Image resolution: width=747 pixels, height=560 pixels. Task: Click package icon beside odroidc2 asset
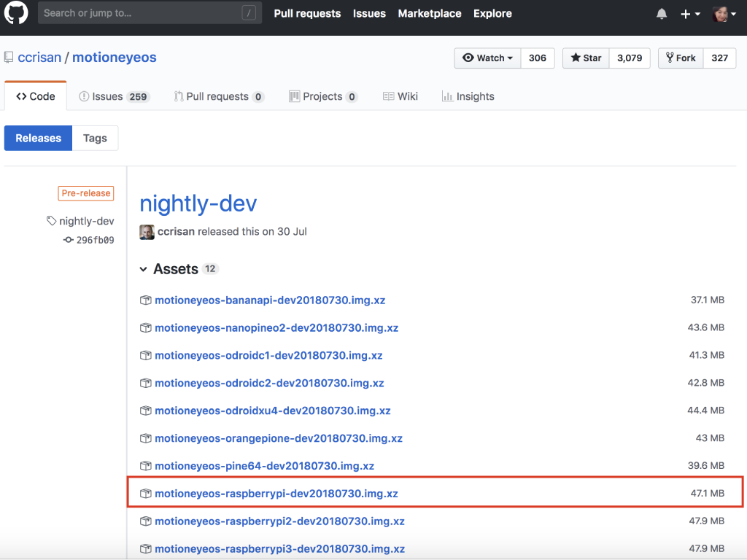pyautogui.click(x=146, y=384)
